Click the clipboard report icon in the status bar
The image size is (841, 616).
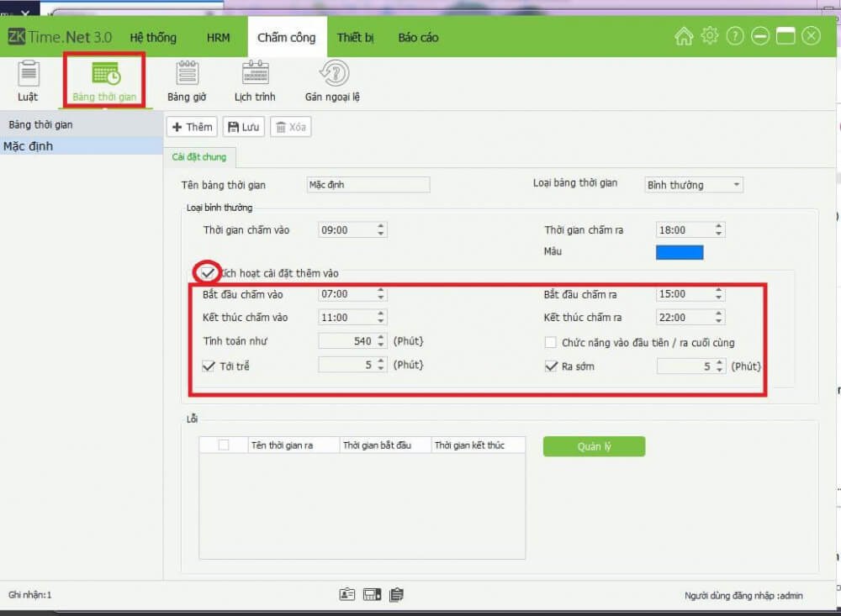[395, 594]
